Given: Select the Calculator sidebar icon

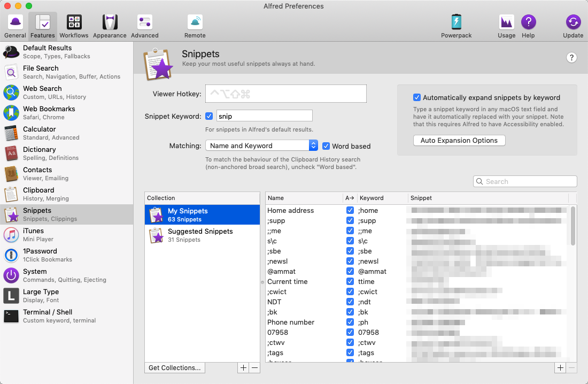Looking at the screenshot, I should coord(11,133).
